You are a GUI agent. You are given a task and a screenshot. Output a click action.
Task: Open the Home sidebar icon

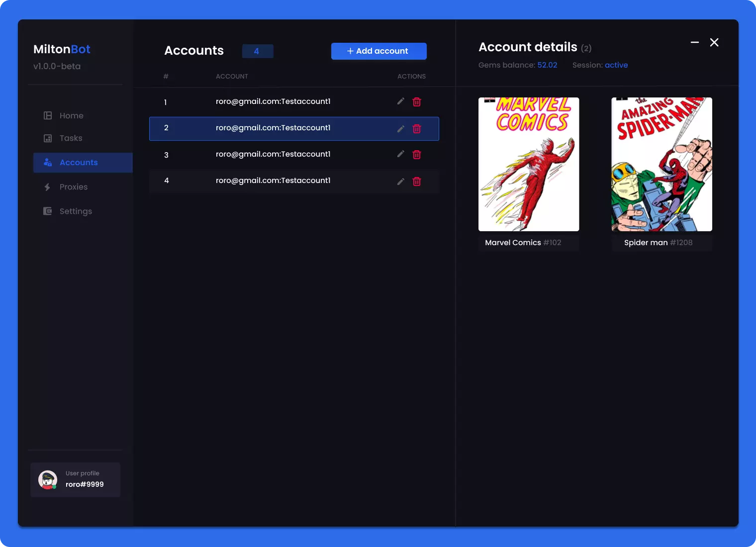[x=47, y=115]
